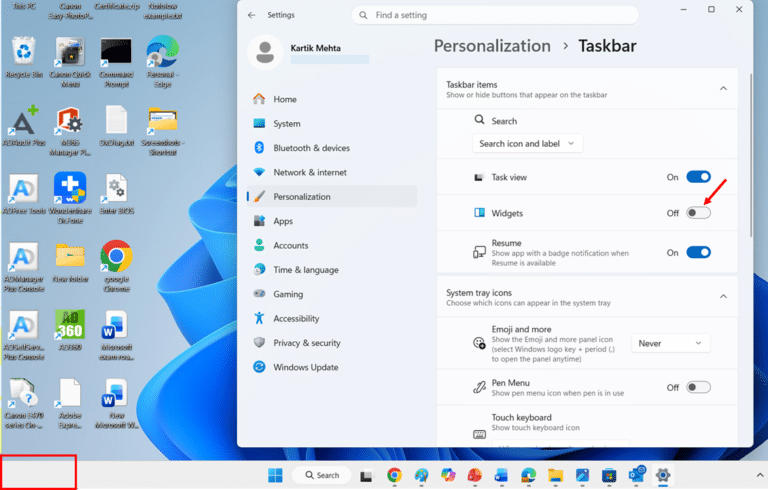
Task: Select Canon Quick Menu desktop icon
Action: (x=70, y=62)
